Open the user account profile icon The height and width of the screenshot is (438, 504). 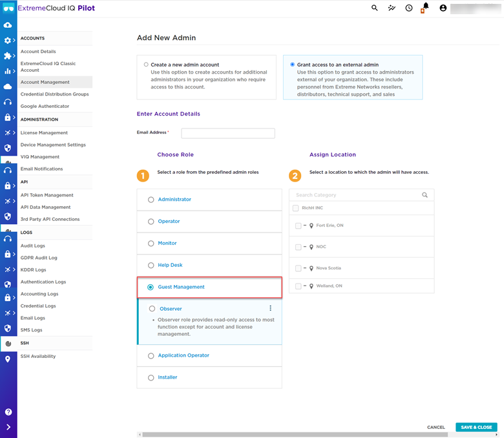tap(443, 8)
